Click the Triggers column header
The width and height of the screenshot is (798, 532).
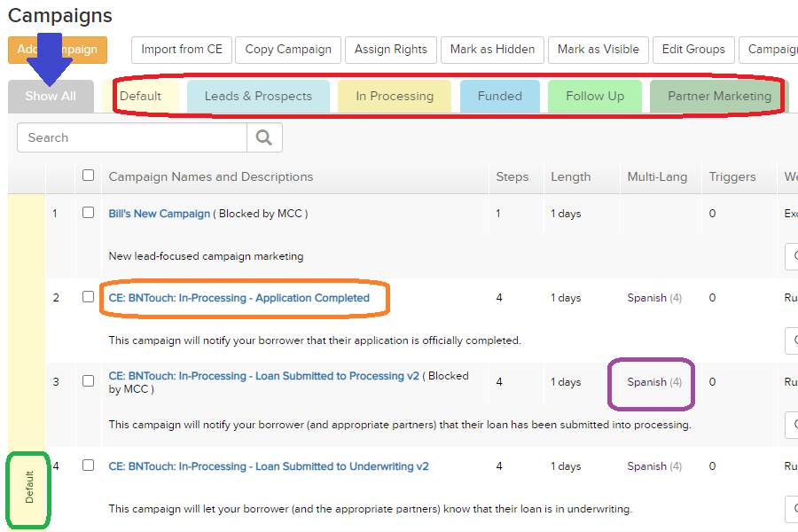tap(732, 176)
